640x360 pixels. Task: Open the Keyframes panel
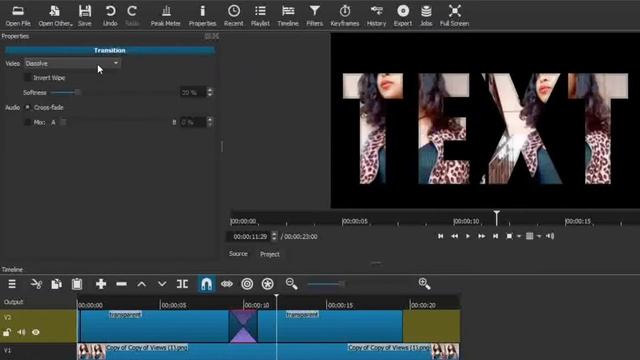(345, 16)
